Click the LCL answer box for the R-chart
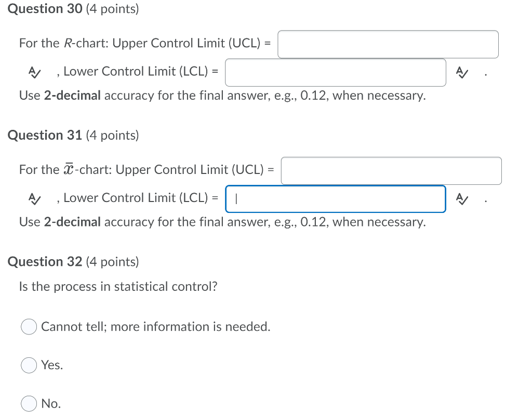This screenshot has height=417, width=532. point(335,72)
